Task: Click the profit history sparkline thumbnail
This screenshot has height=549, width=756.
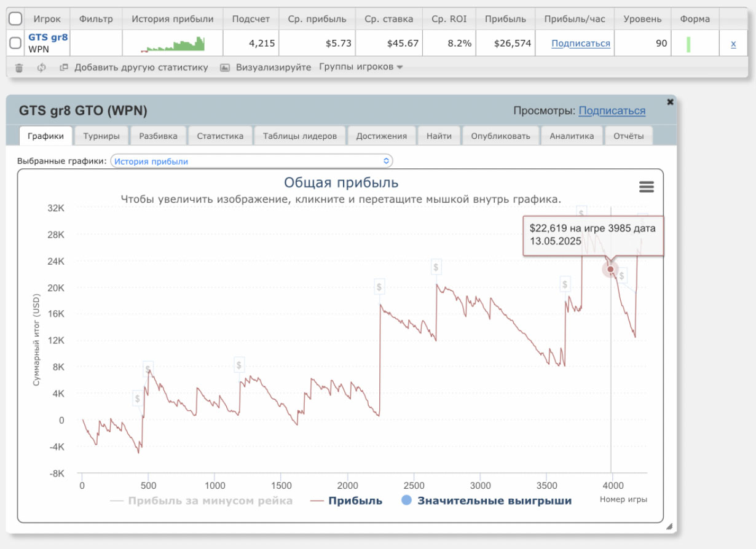Action: [173, 44]
